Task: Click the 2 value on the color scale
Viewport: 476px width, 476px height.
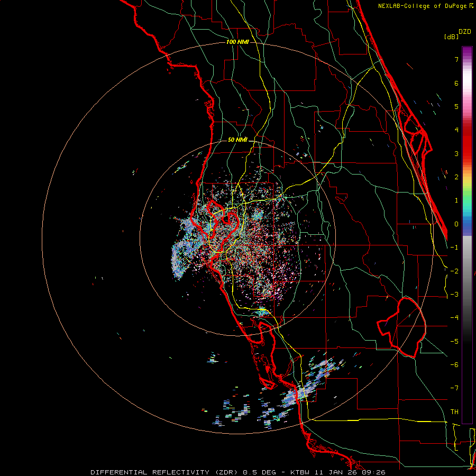Action: (x=456, y=177)
